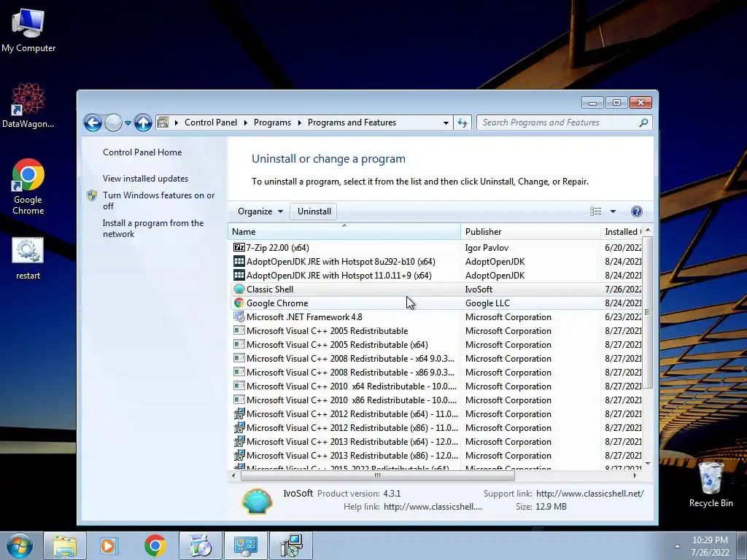The width and height of the screenshot is (747, 560).
Task: Expand the address bar history dropdown
Action: coord(446,122)
